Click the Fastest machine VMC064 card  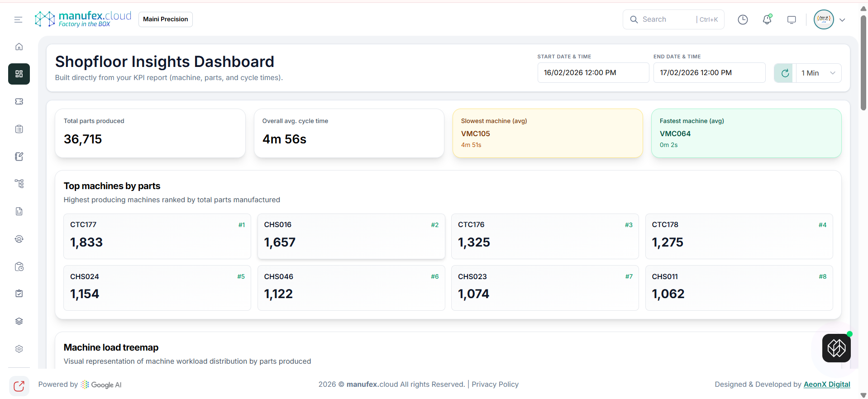click(746, 133)
